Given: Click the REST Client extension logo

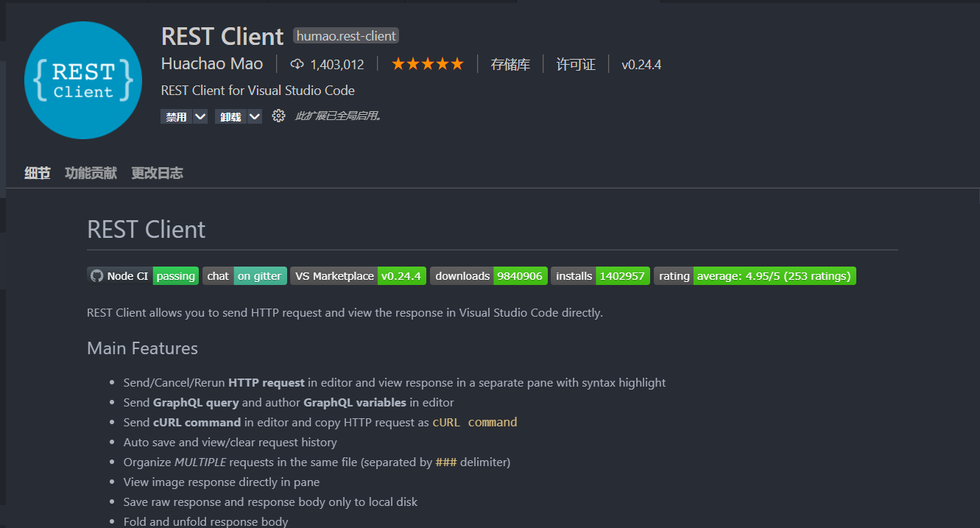Looking at the screenshot, I should point(82,80).
